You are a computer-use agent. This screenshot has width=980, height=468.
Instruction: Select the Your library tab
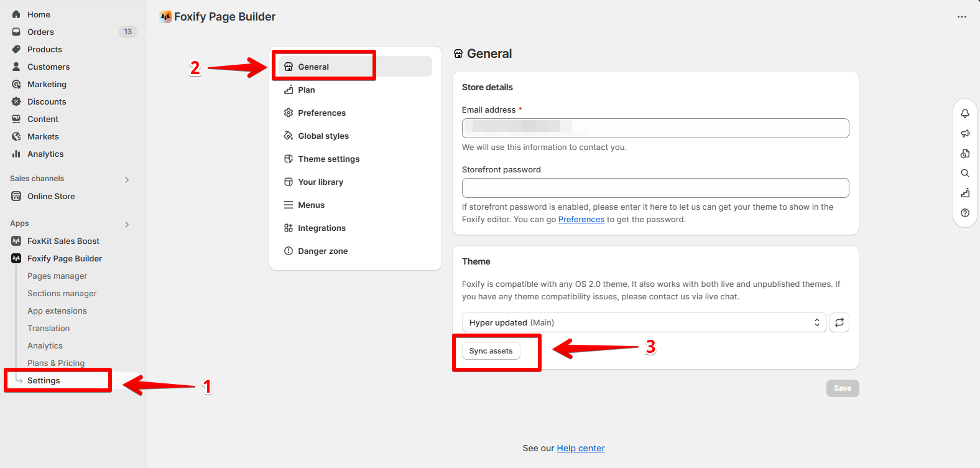tap(355, 182)
